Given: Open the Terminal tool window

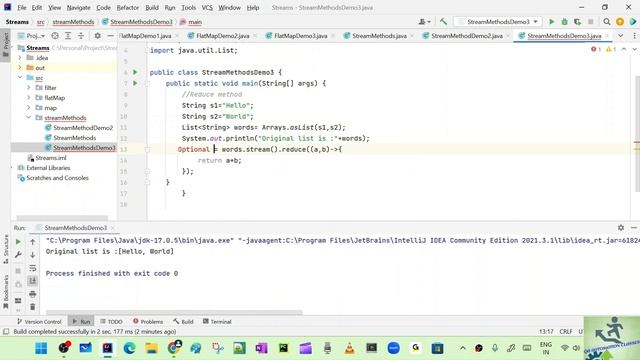Looking at the screenshot, I should click(217, 322).
